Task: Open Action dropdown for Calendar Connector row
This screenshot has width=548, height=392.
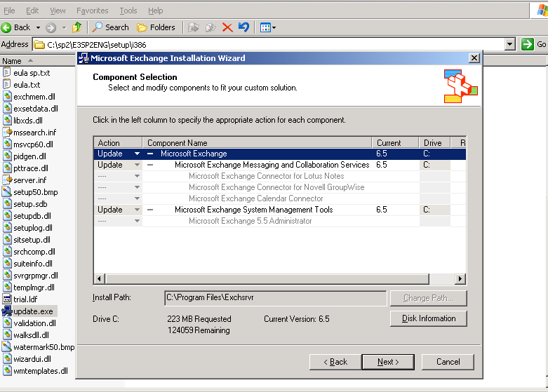Action: (x=137, y=198)
